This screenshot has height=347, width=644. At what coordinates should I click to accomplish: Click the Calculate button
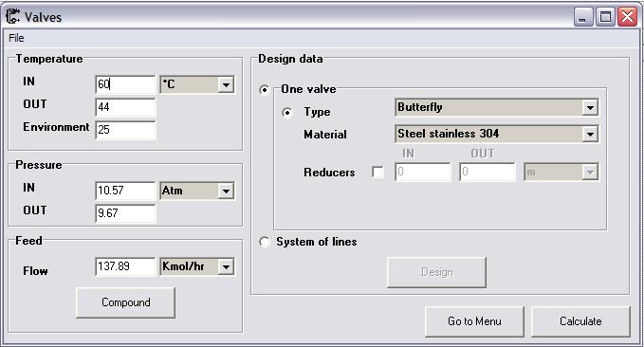pos(580,321)
